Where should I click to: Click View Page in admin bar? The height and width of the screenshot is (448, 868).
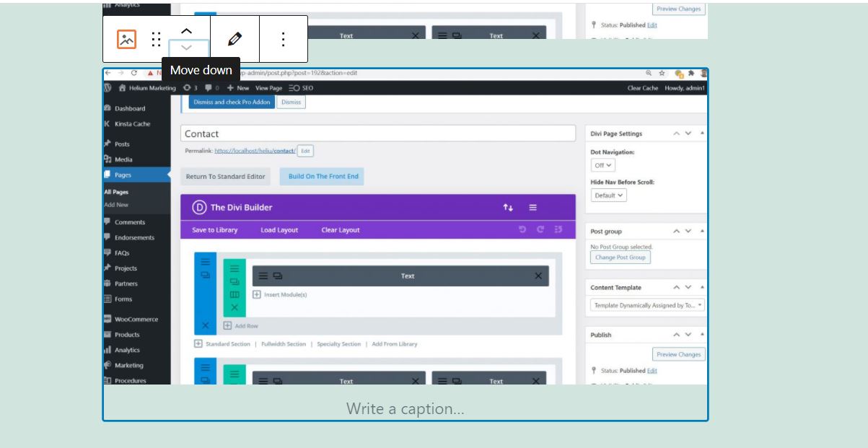[268, 88]
